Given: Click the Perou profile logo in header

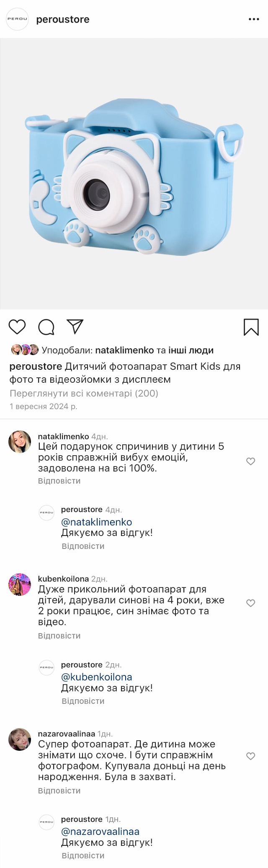Looking at the screenshot, I should point(17,19).
